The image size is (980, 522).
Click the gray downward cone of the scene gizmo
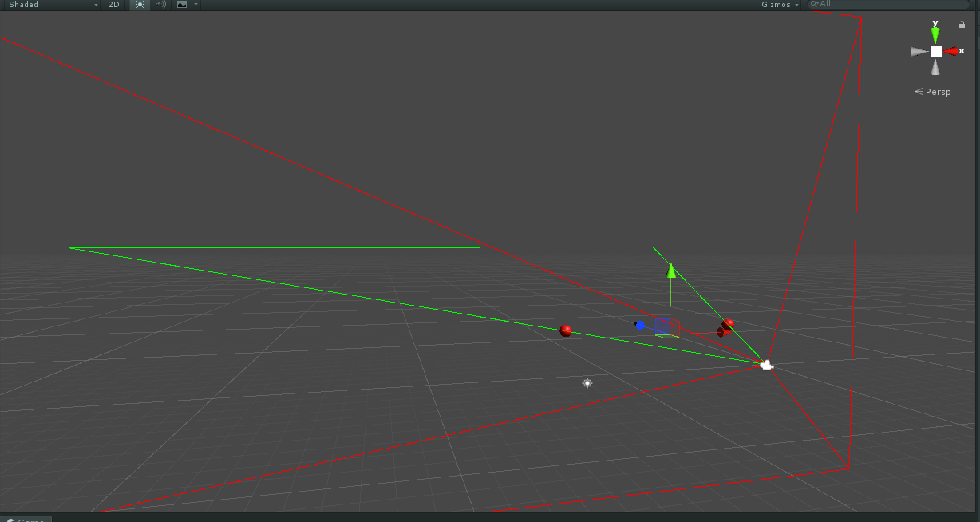(x=935, y=67)
